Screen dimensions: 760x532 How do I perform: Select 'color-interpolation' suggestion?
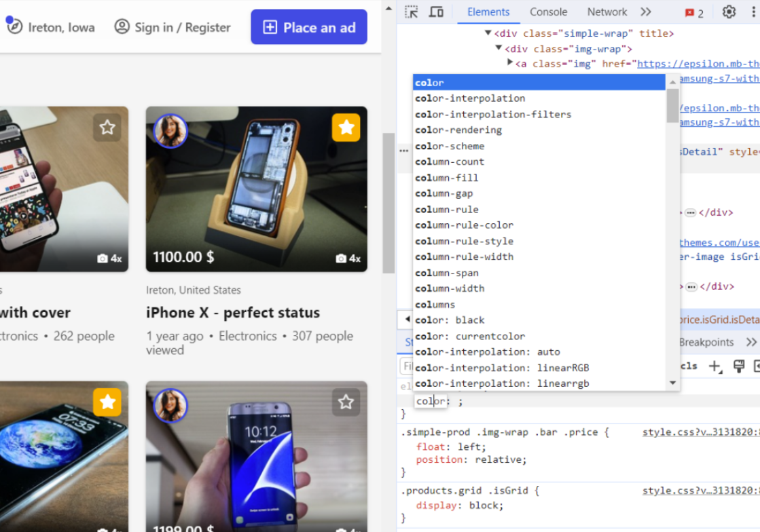(x=539, y=98)
